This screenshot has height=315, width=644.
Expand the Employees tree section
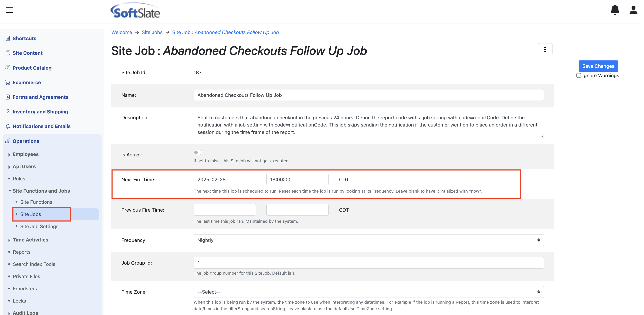point(9,154)
